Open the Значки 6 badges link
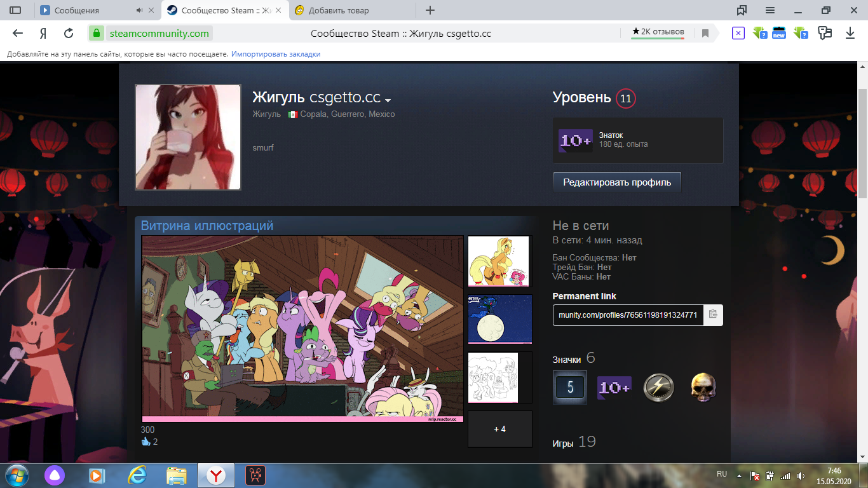 tap(574, 358)
